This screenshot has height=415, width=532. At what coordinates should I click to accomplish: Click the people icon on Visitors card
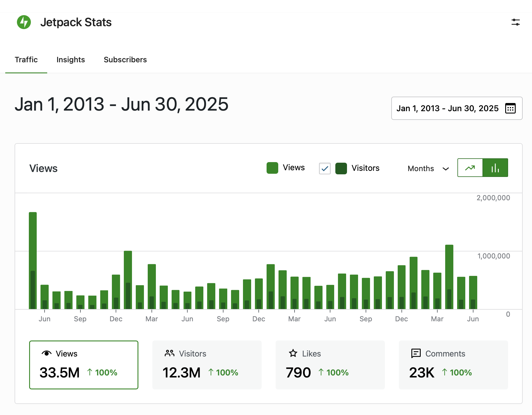[169, 353]
